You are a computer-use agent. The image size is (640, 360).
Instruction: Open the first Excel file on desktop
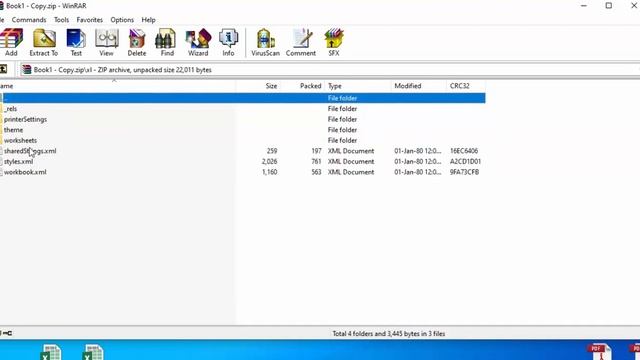coord(51,352)
